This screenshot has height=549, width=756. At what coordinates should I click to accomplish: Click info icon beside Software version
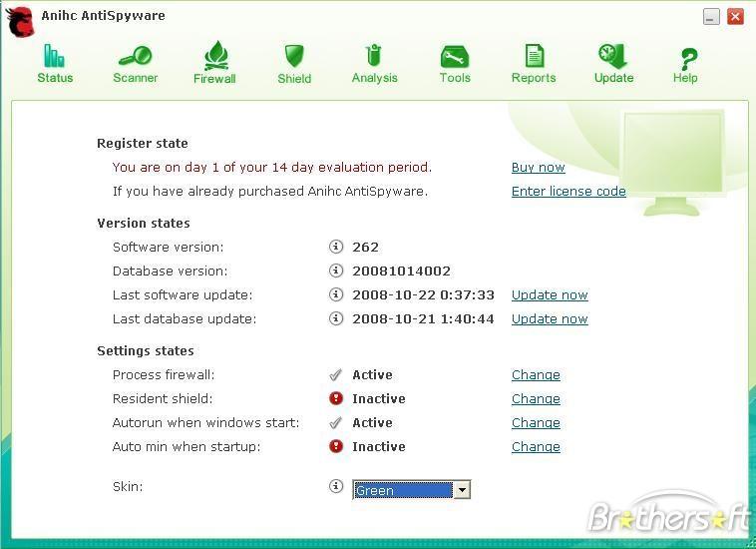pyautogui.click(x=335, y=247)
